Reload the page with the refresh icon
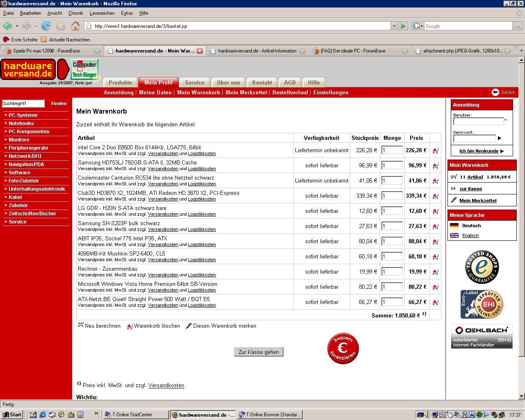This screenshot has height=420, width=525. click(x=46, y=26)
